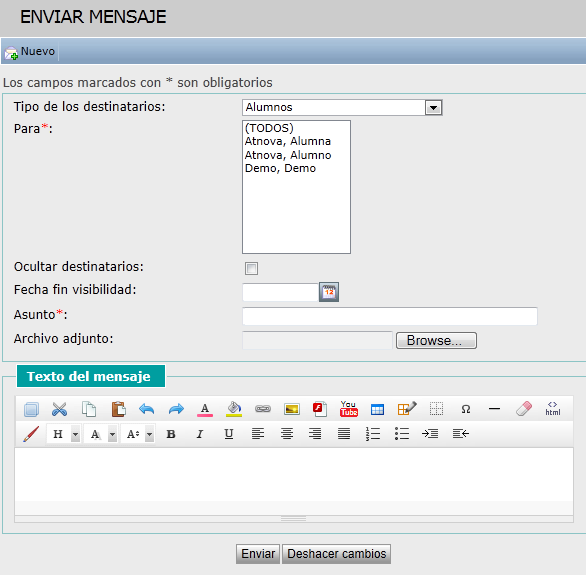Click the Asunto subject field
586x575 pixels.
click(390, 316)
